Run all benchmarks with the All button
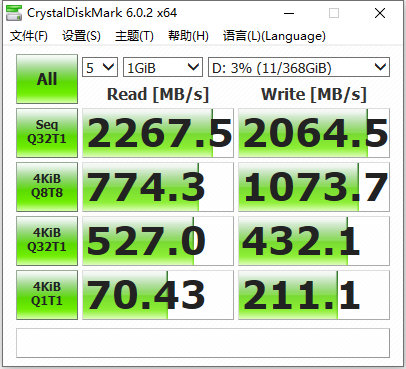This screenshot has width=406, height=369. click(x=47, y=79)
